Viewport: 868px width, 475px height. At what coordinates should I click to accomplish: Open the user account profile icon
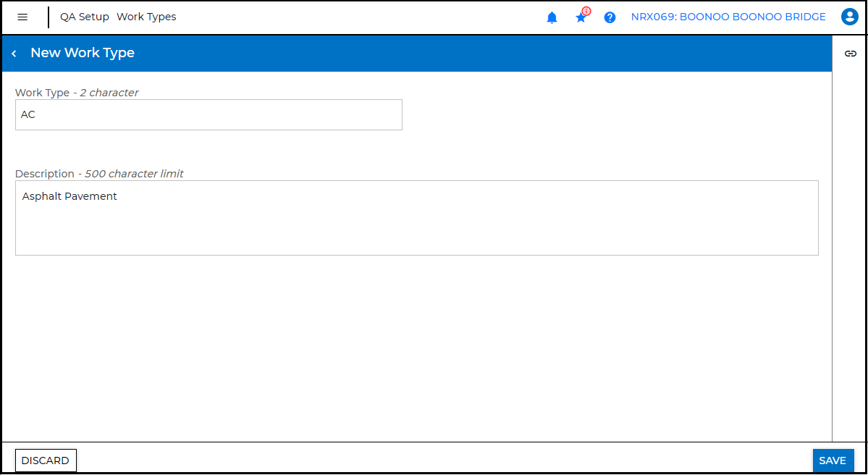(849, 17)
